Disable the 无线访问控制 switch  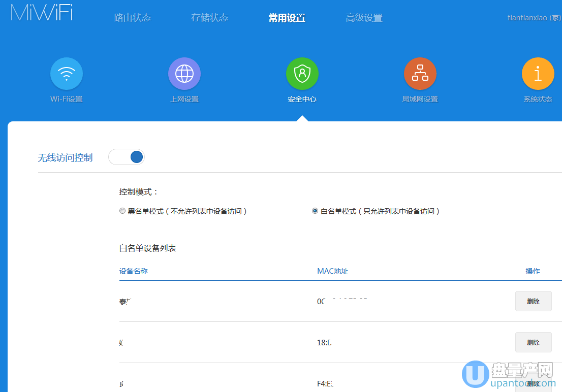pyautogui.click(x=126, y=157)
